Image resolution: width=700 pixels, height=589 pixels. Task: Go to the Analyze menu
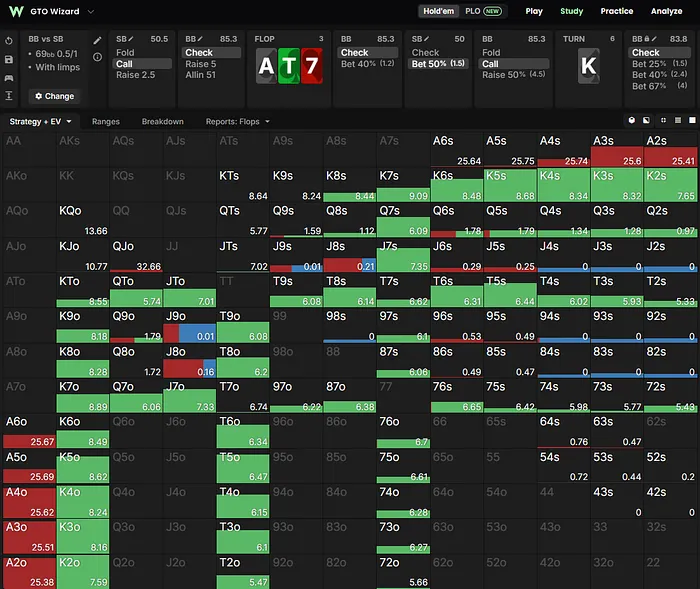666,11
